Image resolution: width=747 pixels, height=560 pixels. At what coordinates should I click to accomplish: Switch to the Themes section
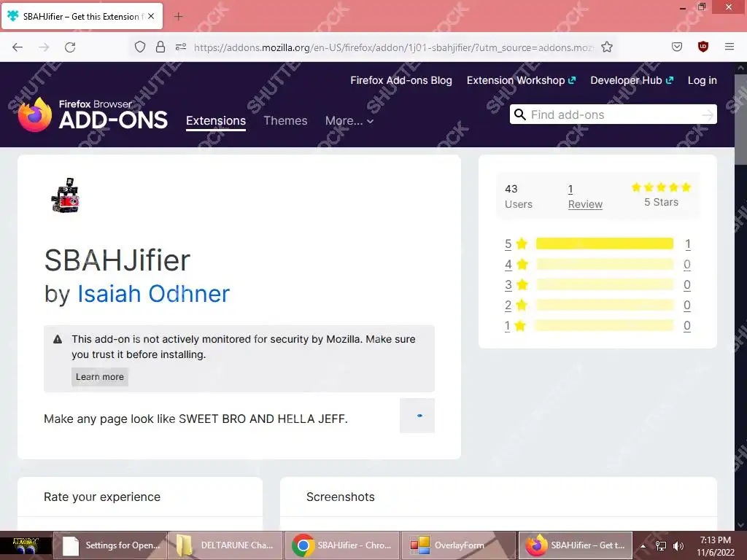point(285,121)
